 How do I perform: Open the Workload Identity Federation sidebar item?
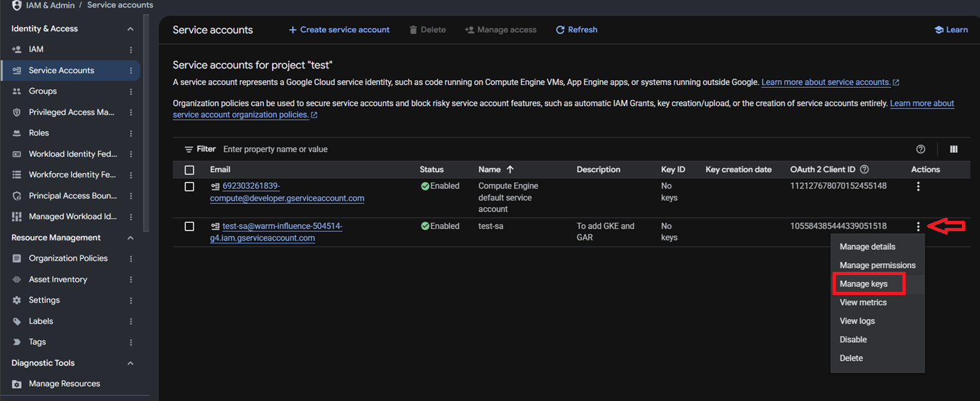(x=71, y=154)
